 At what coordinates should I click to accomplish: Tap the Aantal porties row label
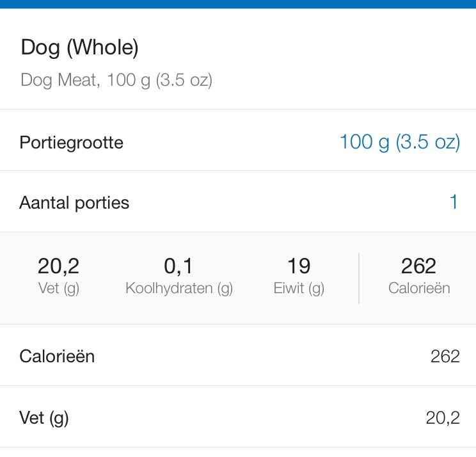tap(74, 203)
